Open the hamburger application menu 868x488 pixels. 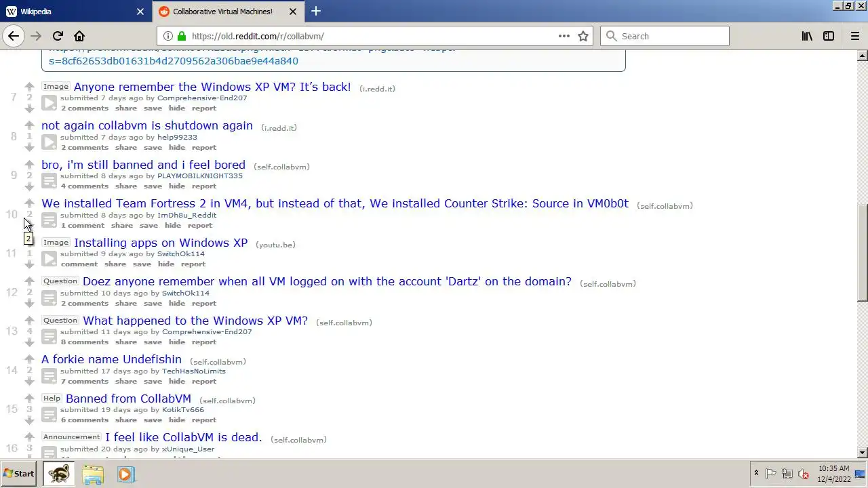(x=854, y=36)
